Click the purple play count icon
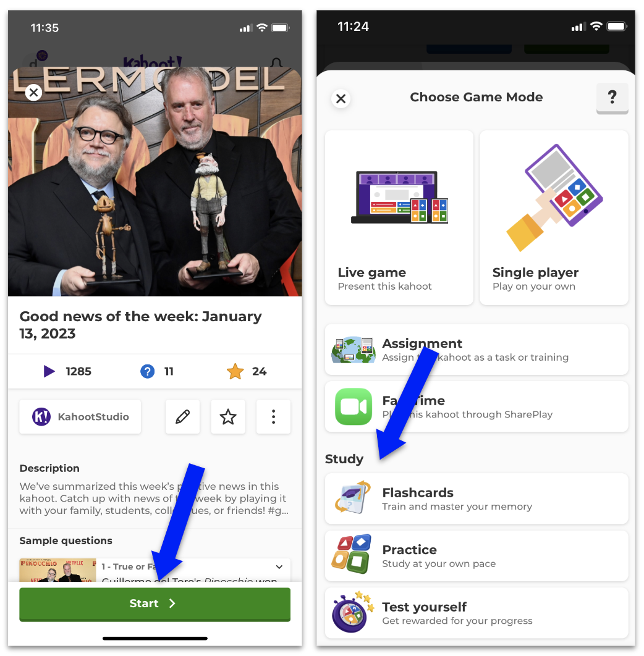The image size is (644, 656). point(49,371)
